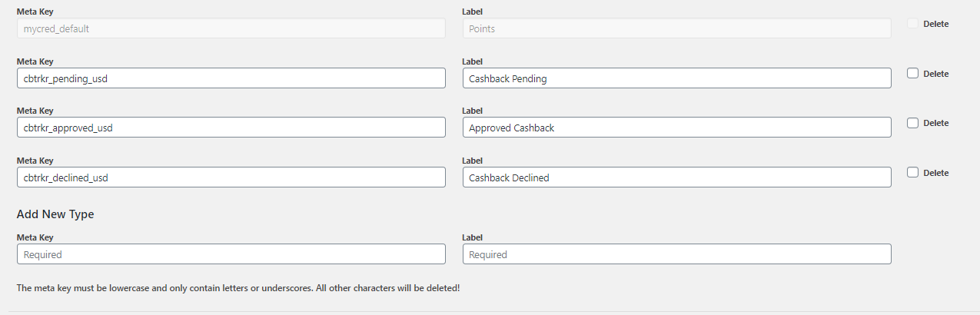This screenshot has height=315, width=980.
Task: Focus the new type Meta Key field
Action: tap(231, 254)
